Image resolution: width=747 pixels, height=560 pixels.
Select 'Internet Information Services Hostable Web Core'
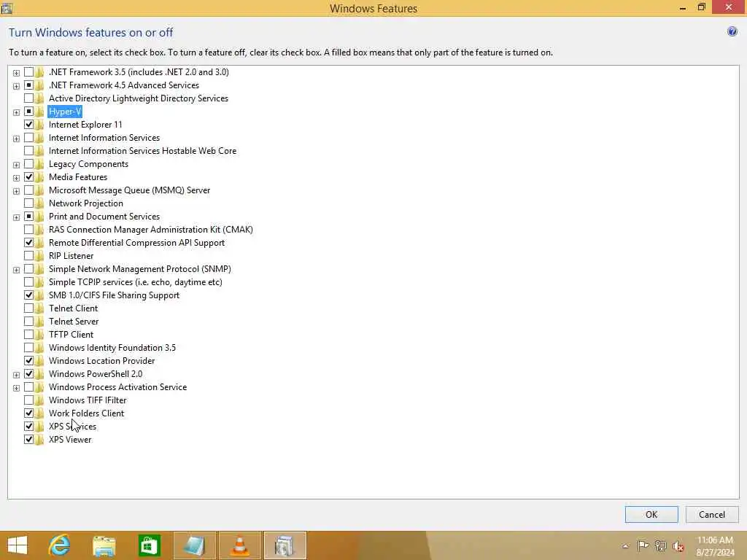(x=142, y=151)
